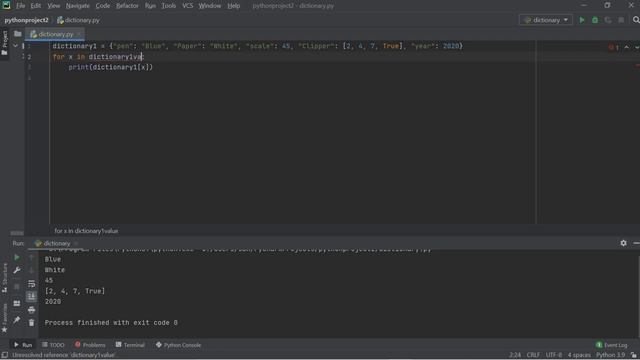640x360 pixels.
Task: Open the Project tool window sidebar button
Action: point(4,42)
